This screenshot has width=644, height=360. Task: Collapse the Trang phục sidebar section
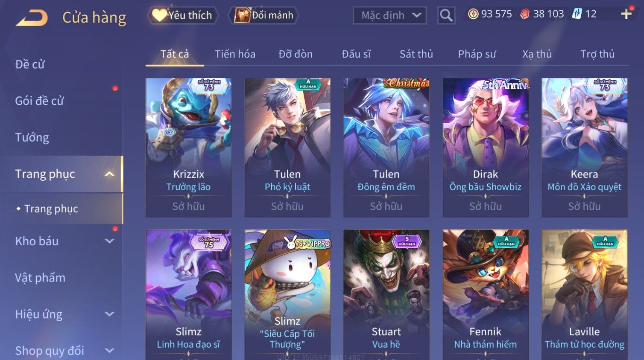click(x=110, y=174)
